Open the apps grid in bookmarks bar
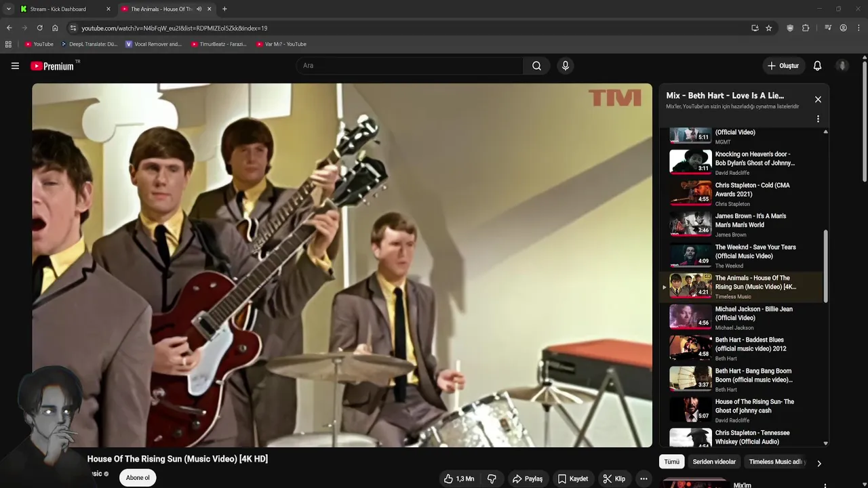The width and height of the screenshot is (868, 488). (8, 44)
